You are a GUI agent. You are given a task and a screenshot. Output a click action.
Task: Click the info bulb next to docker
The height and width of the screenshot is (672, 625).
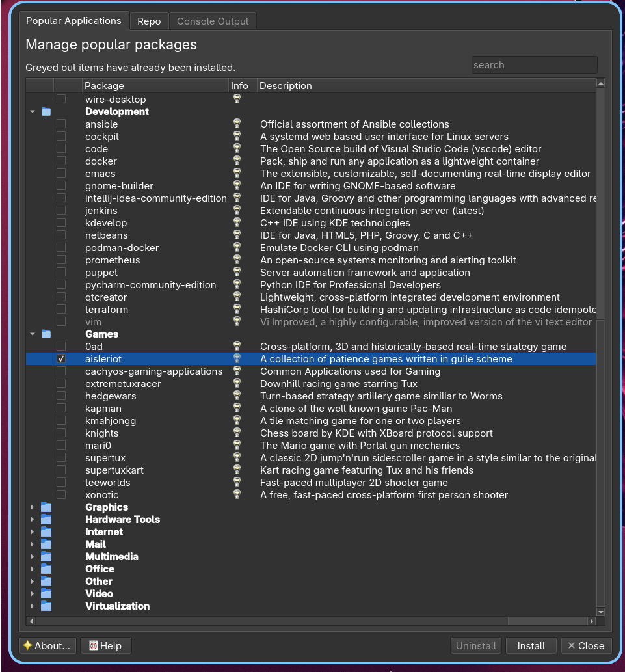coord(237,161)
